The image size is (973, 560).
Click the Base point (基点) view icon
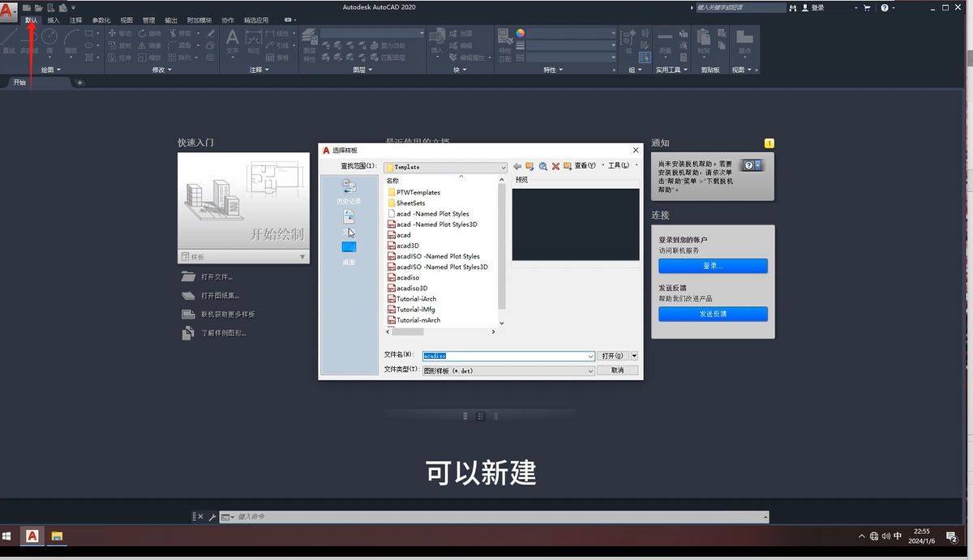click(x=744, y=41)
